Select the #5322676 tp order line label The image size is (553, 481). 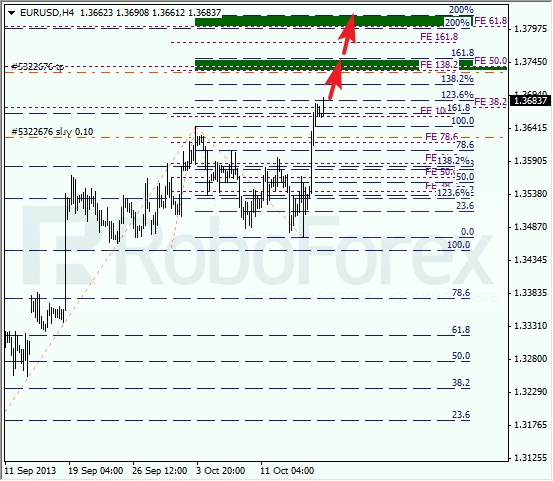tap(38, 66)
